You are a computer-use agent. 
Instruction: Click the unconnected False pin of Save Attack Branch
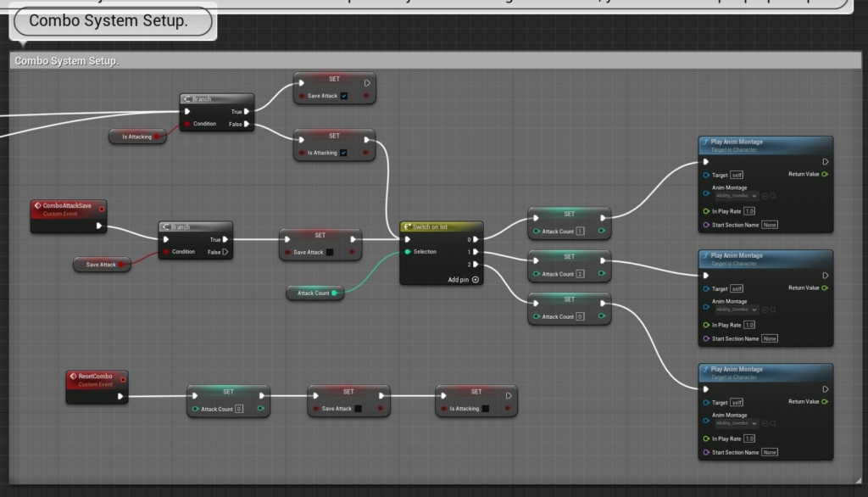point(225,252)
